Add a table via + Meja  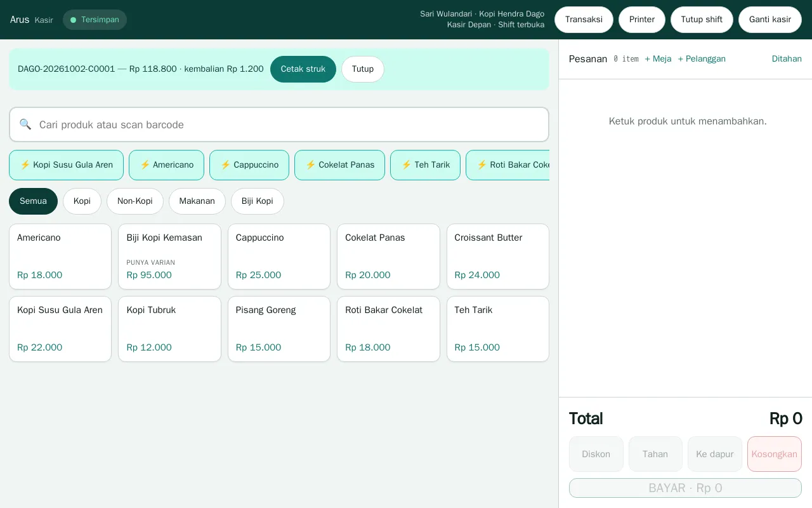[x=658, y=59]
